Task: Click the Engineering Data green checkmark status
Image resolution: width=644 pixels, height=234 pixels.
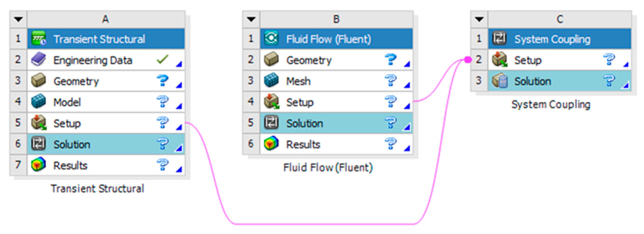Action: (163, 59)
